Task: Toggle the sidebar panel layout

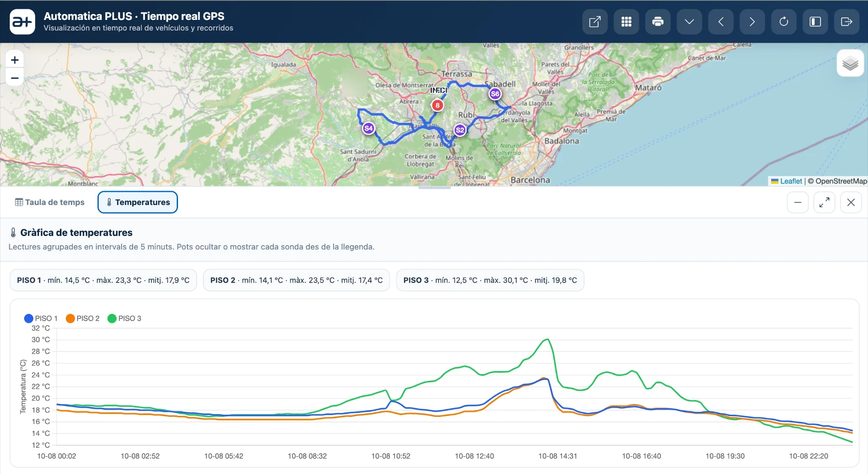Action: (x=815, y=22)
